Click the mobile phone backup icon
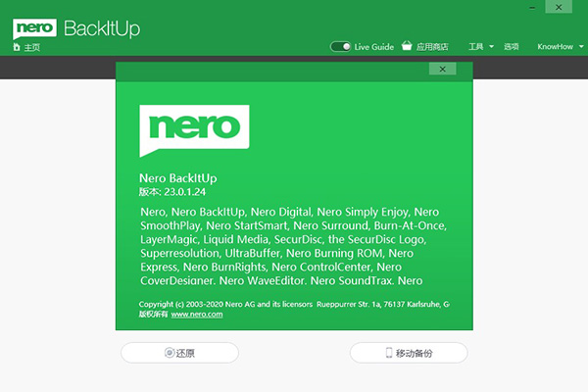This screenshot has width=588, height=392. click(x=389, y=353)
